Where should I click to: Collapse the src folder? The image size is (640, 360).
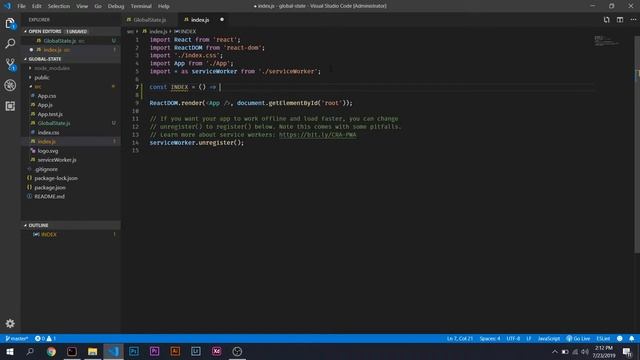click(38, 87)
